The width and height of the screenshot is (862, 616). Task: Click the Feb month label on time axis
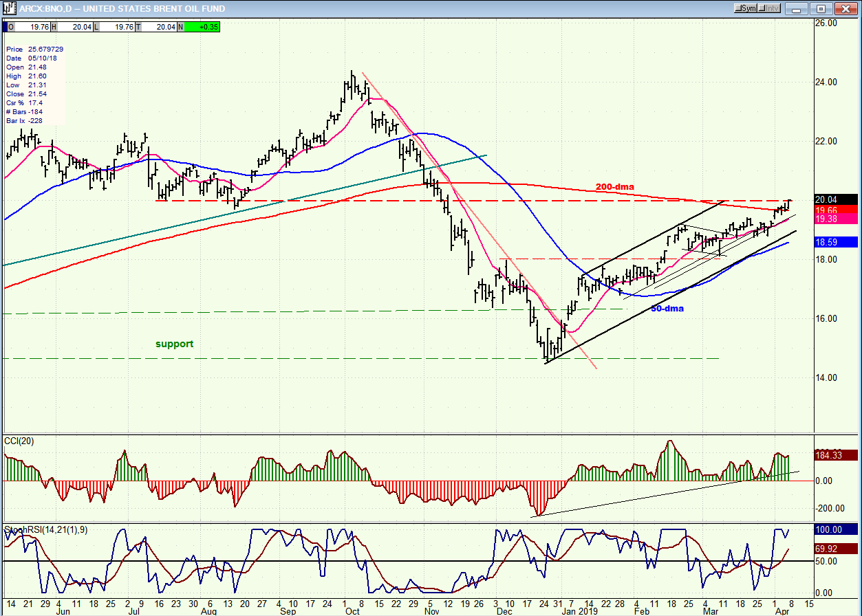point(641,610)
